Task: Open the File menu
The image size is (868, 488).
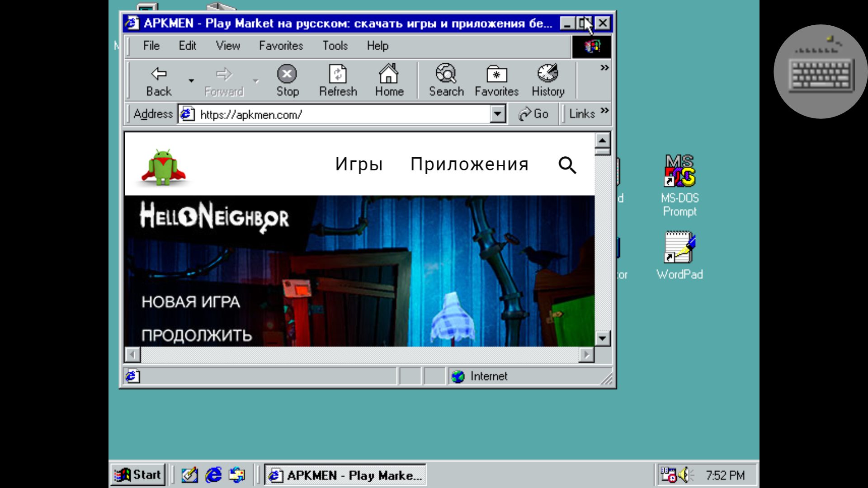Action: coord(151,45)
